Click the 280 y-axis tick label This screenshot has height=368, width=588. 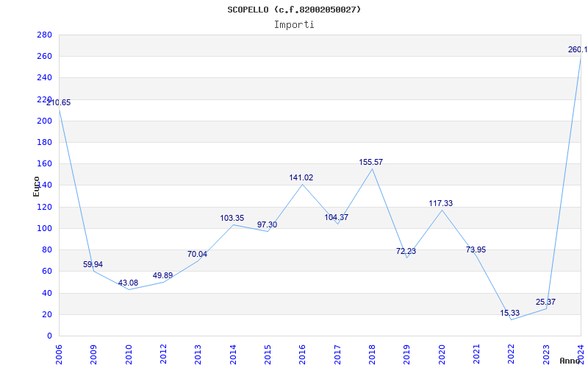pos(44,35)
